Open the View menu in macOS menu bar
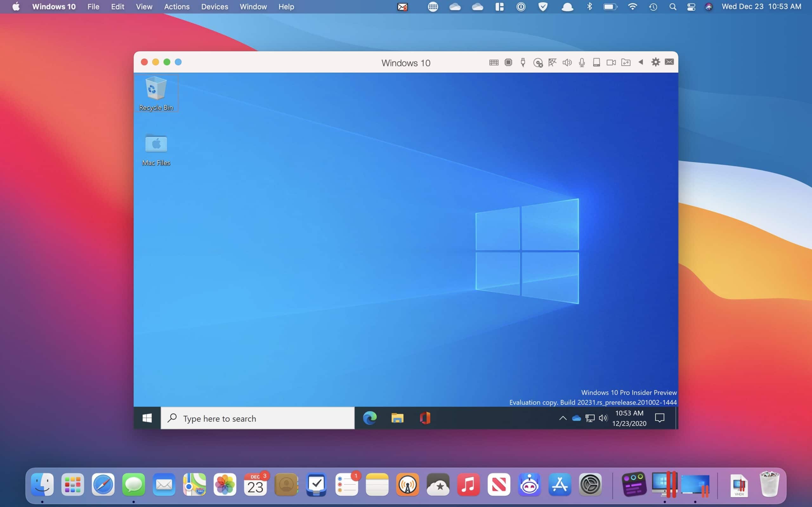The image size is (812, 507). [x=144, y=6]
